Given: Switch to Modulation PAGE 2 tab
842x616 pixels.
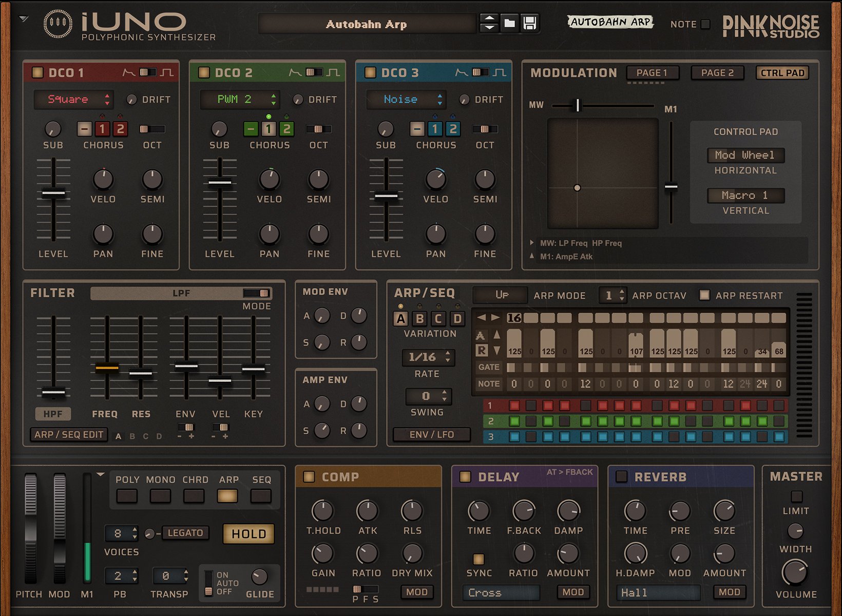Looking at the screenshot, I should click(717, 73).
